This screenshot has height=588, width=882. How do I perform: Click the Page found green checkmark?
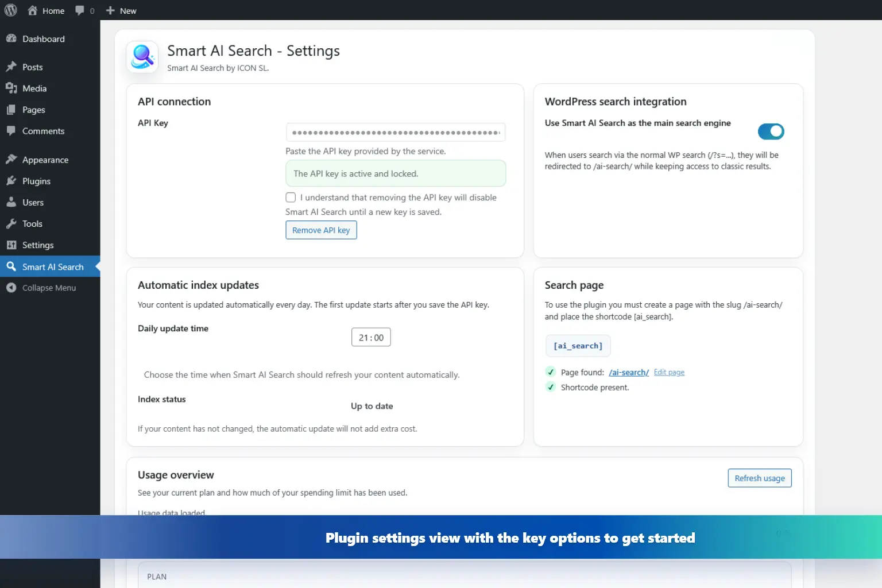(551, 372)
